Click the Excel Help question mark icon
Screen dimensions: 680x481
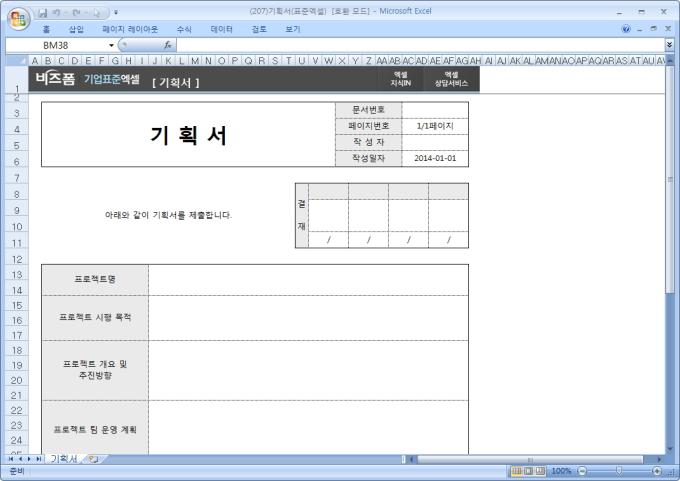coord(626,29)
